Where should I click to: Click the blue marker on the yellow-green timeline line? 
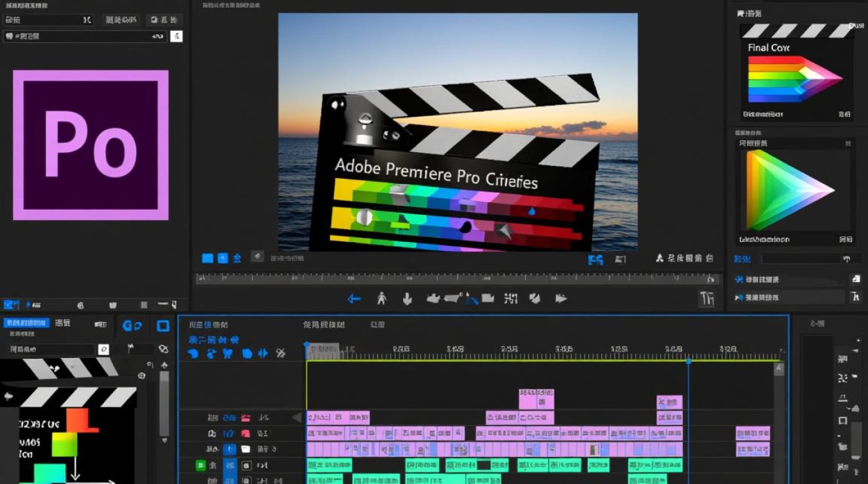688,361
